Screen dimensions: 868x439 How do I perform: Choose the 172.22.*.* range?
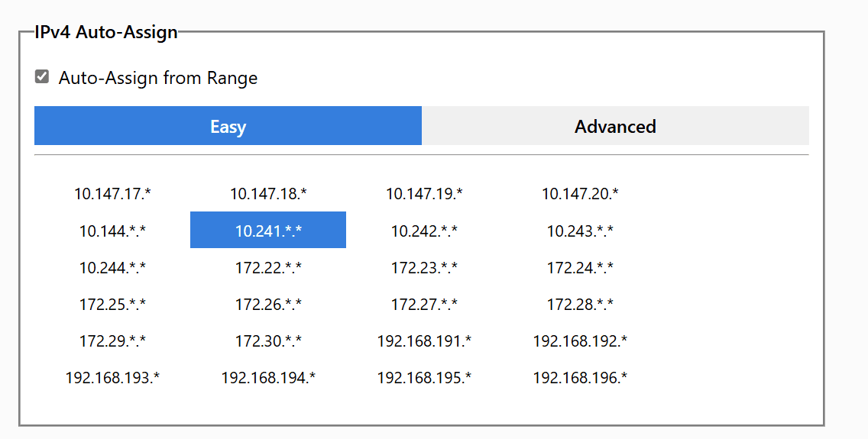click(268, 267)
